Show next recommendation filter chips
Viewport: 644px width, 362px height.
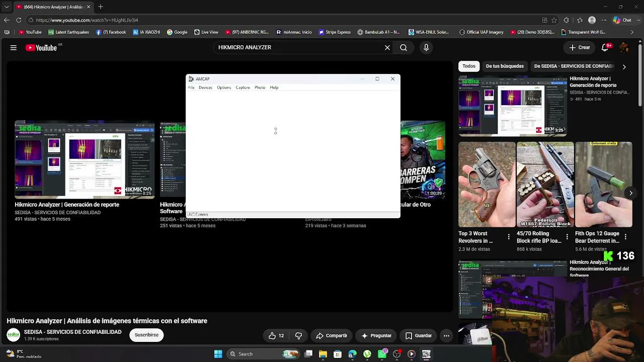point(624,66)
